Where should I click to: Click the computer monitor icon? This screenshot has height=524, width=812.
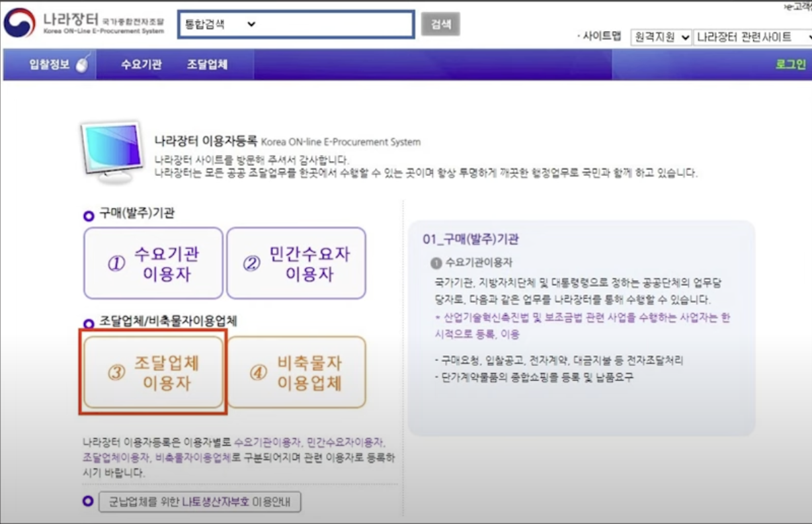(x=112, y=152)
